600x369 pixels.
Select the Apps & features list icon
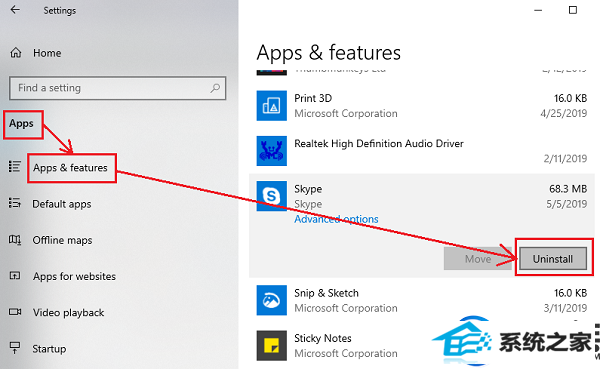15,167
